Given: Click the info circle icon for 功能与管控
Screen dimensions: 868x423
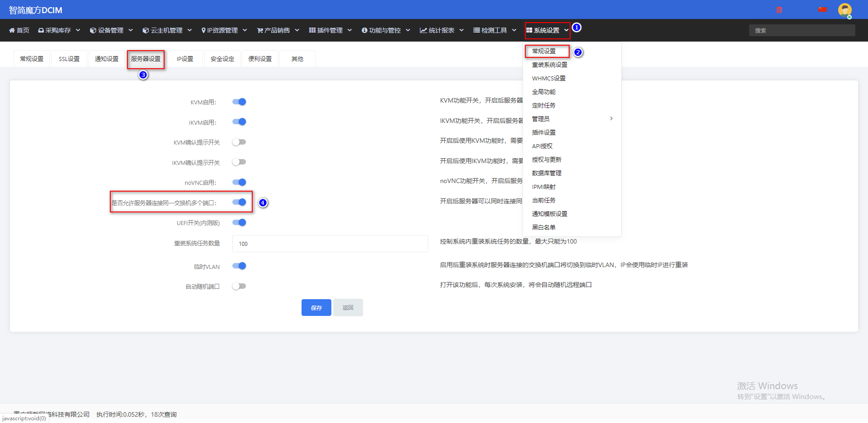Looking at the screenshot, I should [364, 30].
